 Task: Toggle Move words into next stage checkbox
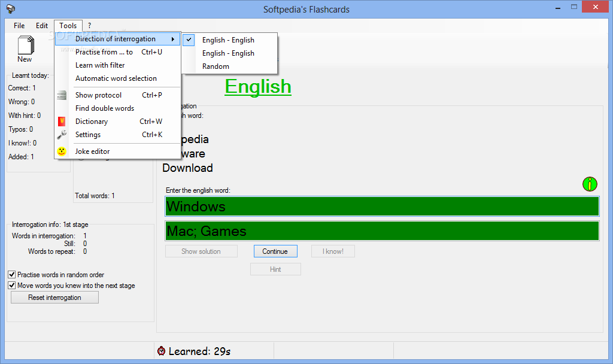coord(12,286)
